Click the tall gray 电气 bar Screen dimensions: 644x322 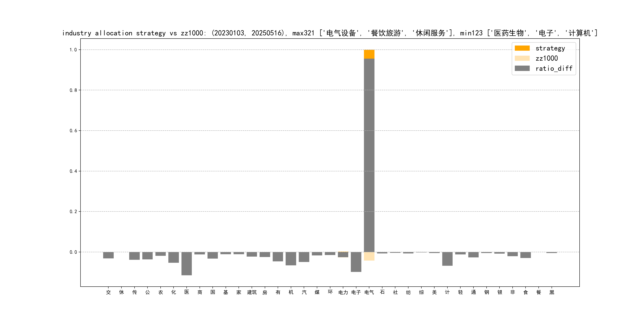click(x=369, y=155)
